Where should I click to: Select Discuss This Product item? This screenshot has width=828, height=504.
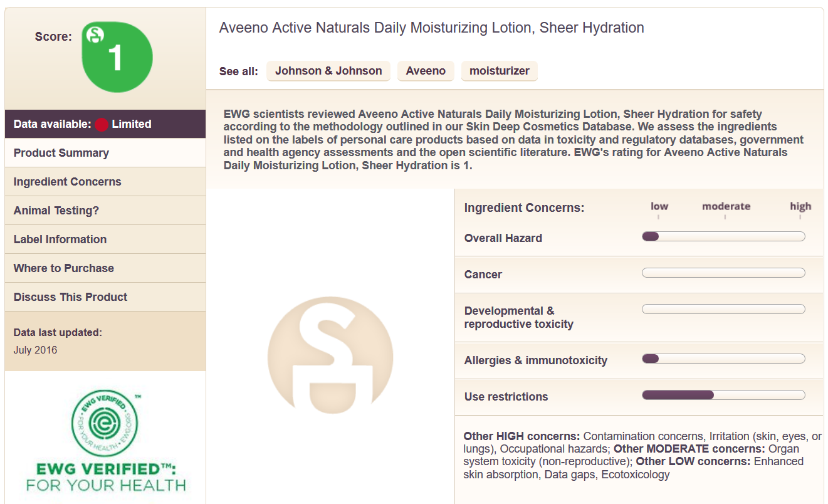pos(105,297)
